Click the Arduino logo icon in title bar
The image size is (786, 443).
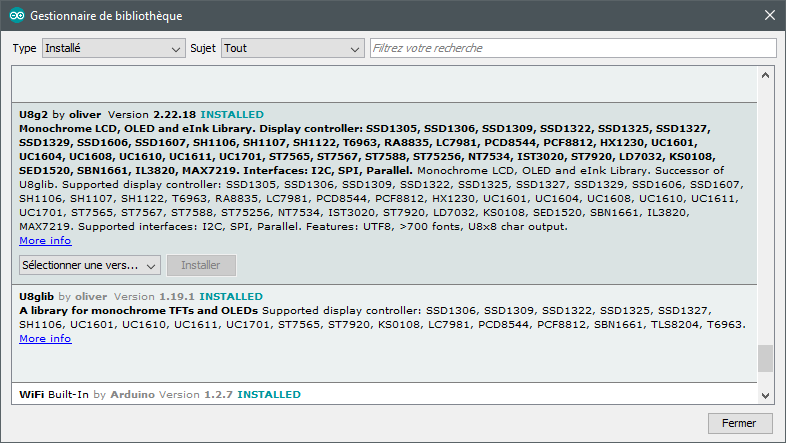(x=17, y=16)
